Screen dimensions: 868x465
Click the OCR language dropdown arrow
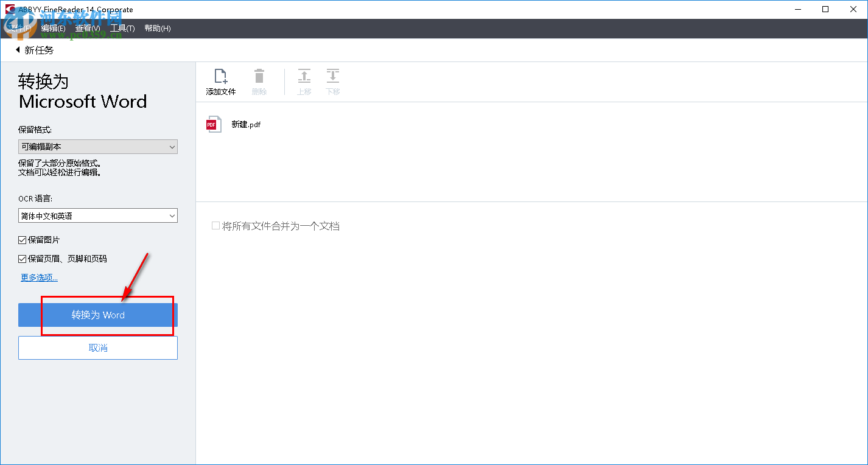171,215
